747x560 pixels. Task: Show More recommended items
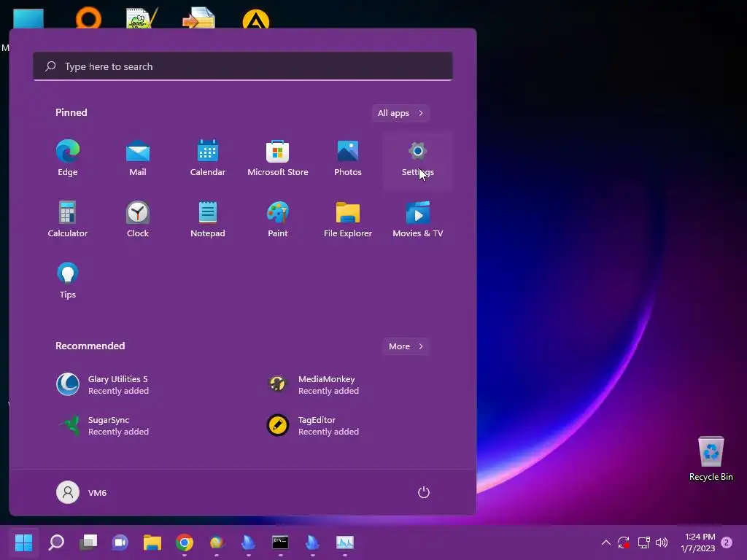pos(406,346)
